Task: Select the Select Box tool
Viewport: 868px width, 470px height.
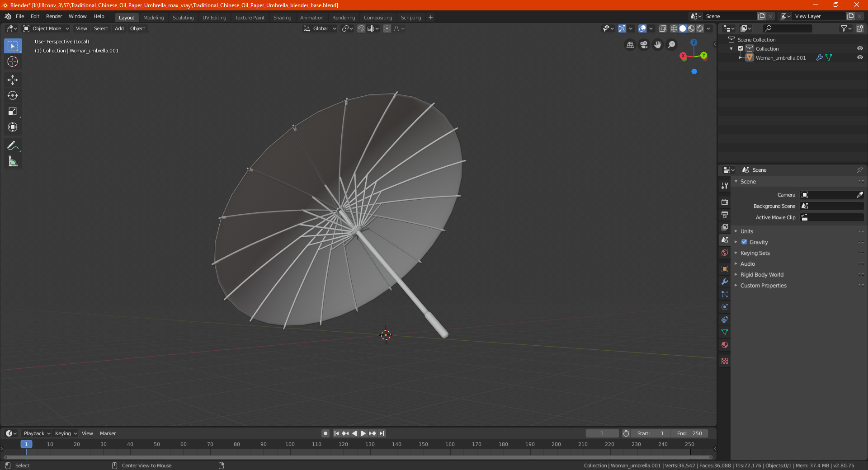Action: pyautogui.click(x=13, y=46)
